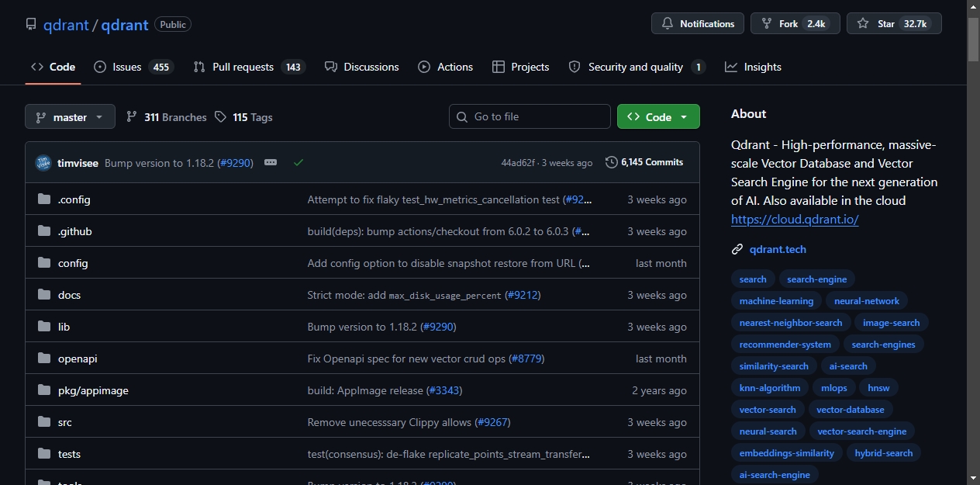Click the page vertical scrollbar thumb

pyautogui.click(x=973, y=39)
